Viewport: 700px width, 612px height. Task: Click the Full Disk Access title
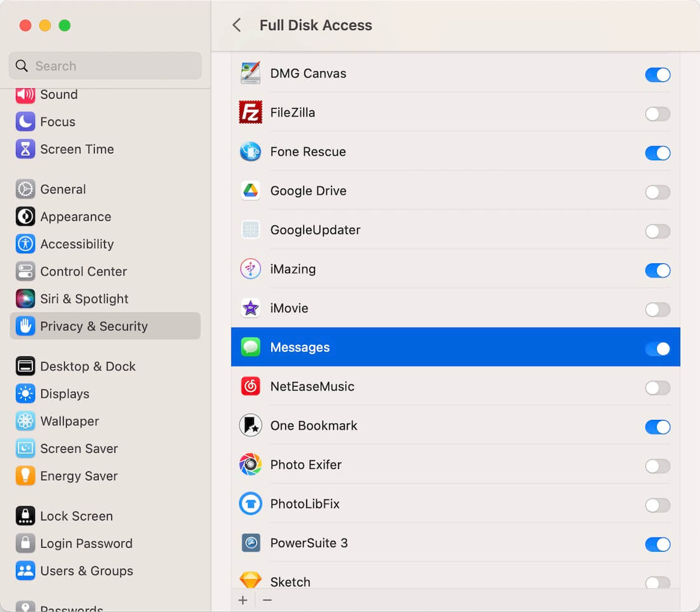[316, 25]
